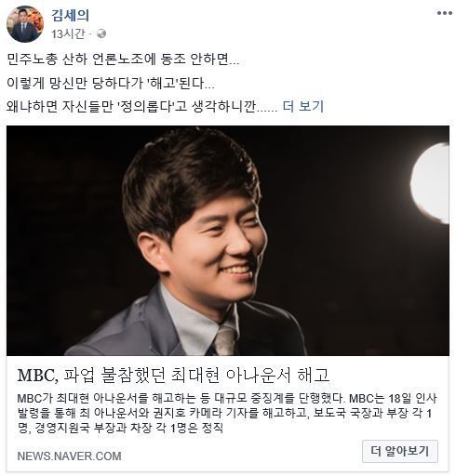The width and height of the screenshot is (456, 476).
Task: Click the word 정직 ending the article summary
Action: coord(212,428)
